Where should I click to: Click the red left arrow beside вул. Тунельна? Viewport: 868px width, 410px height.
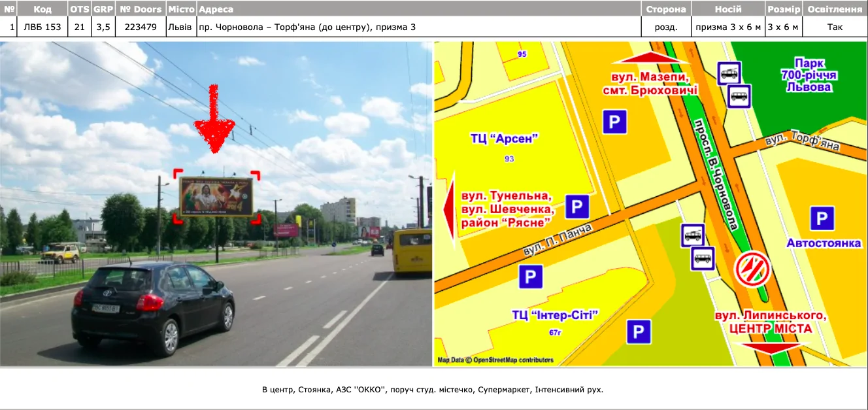click(x=448, y=209)
